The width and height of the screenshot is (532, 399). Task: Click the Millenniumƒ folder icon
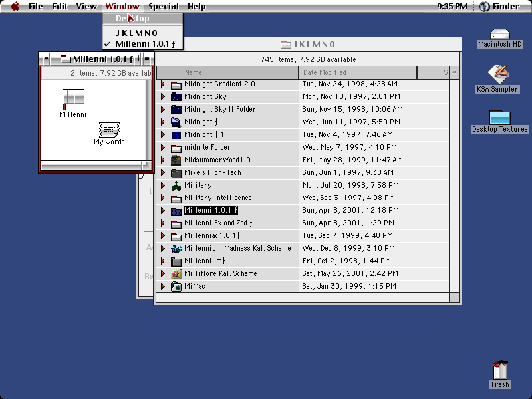pos(176,261)
